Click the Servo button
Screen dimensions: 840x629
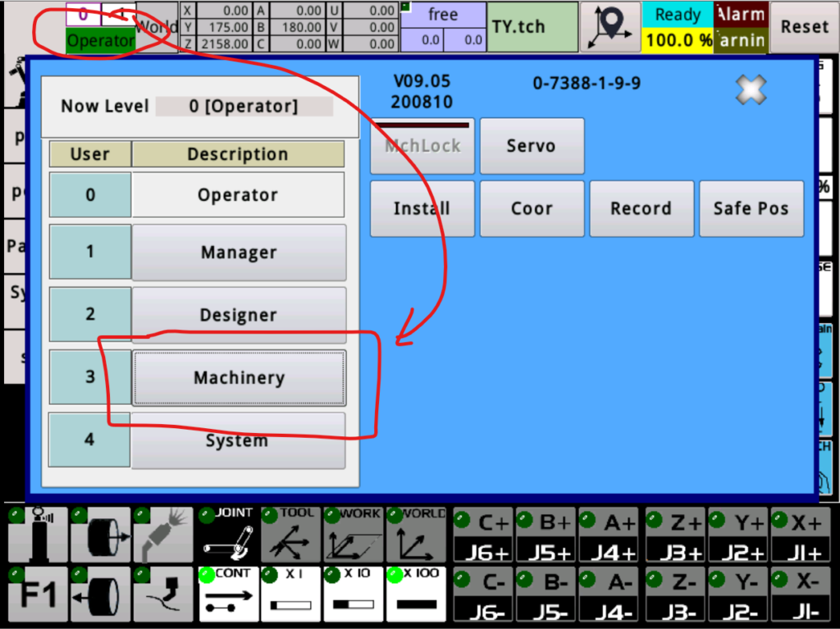(532, 146)
